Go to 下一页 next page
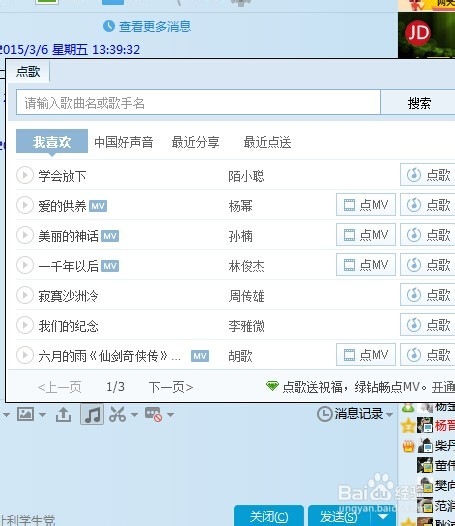The width and height of the screenshot is (455, 526). click(x=171, y=387)
